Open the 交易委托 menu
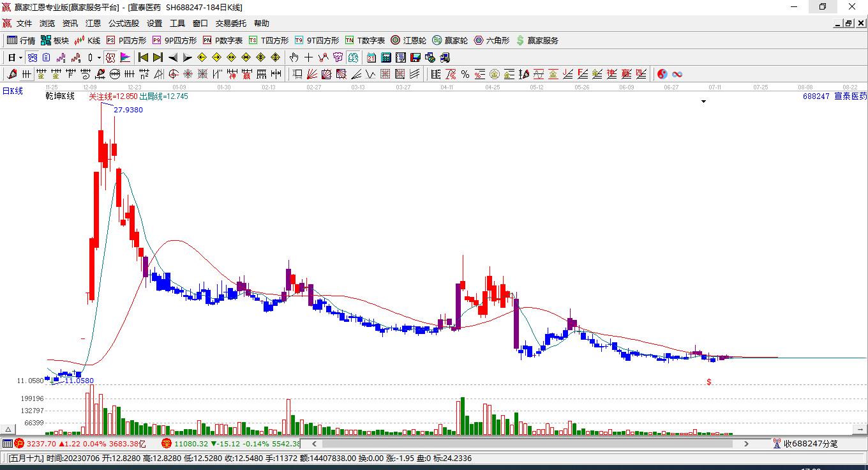Image resolution: width=868 pixels, height=470 pixels. [x=231, y=24]
